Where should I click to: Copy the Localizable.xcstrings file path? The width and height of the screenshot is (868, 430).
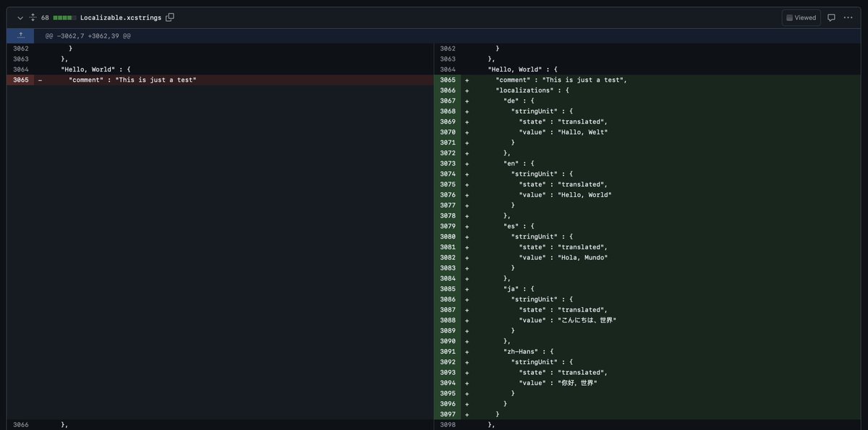tap(170, 17)
